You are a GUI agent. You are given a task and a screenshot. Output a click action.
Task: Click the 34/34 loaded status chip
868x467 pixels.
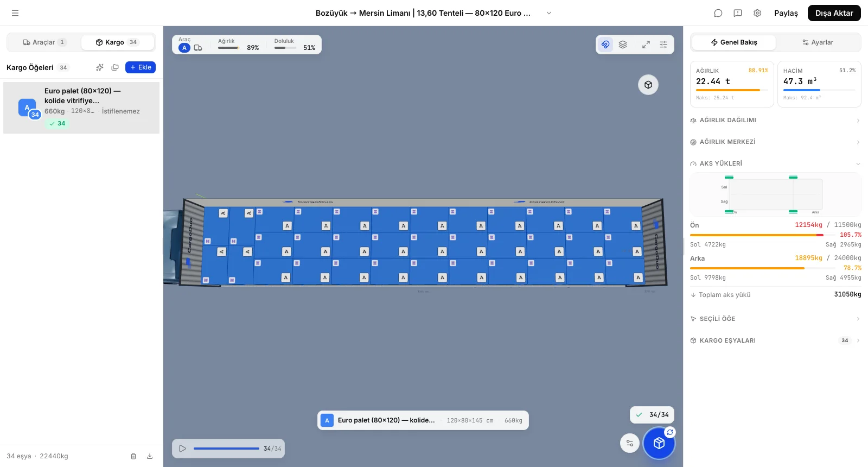652,415
